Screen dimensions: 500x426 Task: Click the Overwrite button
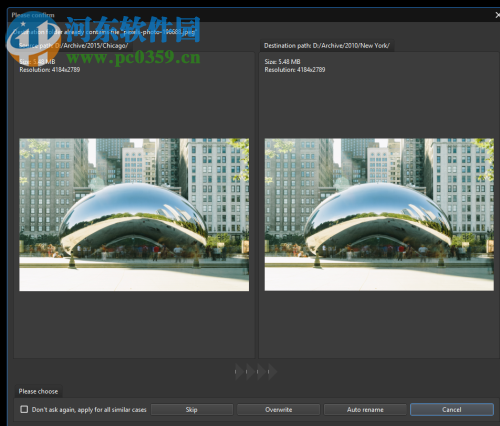(x=278, y=410)
